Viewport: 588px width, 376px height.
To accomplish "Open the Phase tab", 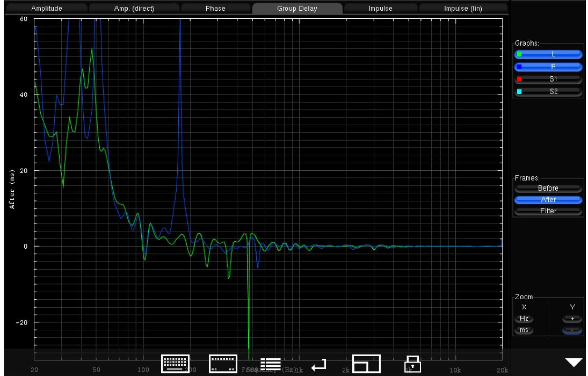I will (215, 9).
